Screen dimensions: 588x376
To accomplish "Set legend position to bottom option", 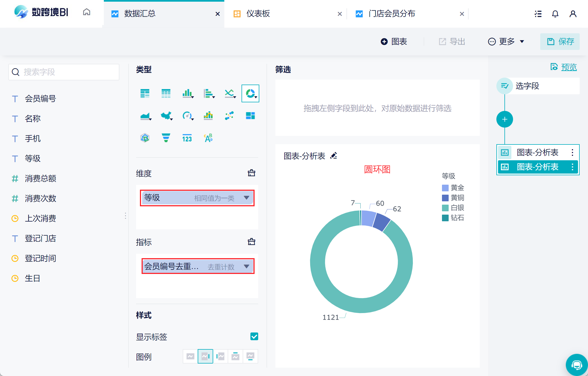I will [x=250, y=356].
